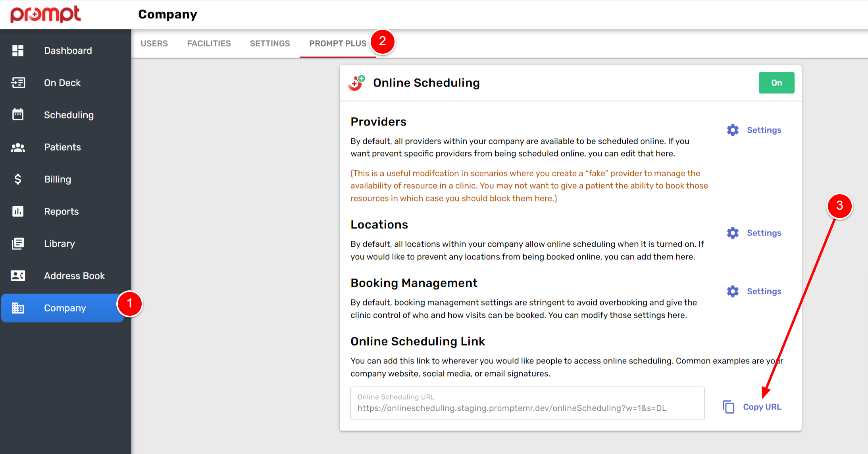Open the Library book icon
This screenshot has width=868, height=454.
pos(17,243)
